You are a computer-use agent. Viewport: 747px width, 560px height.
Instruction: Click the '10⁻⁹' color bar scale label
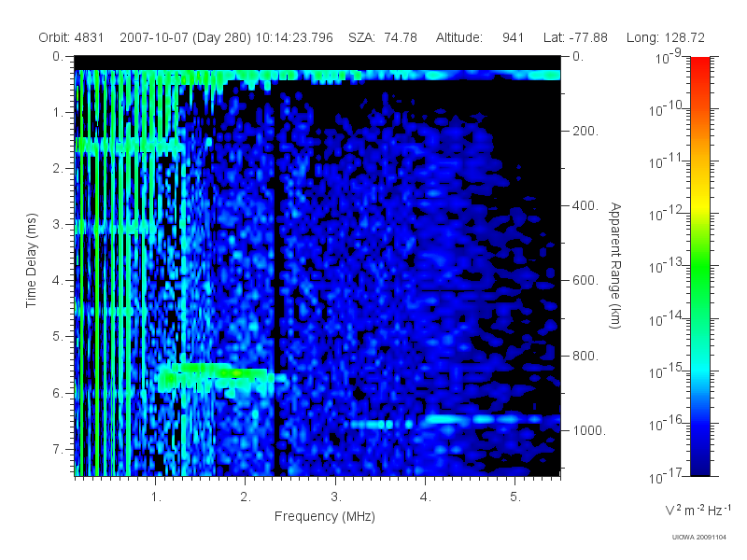(669, 57)
